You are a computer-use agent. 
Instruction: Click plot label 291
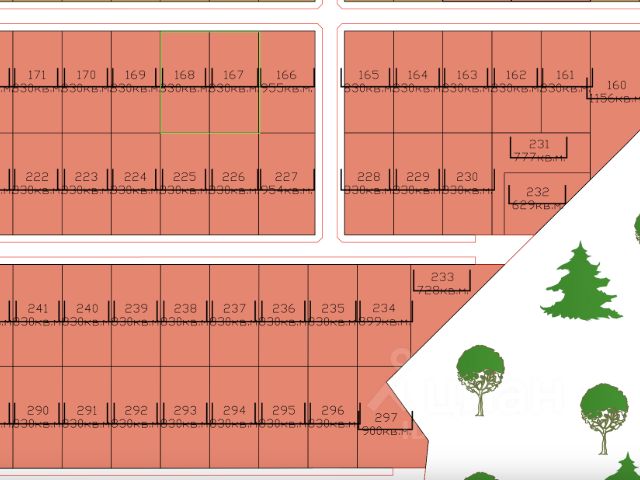87,411
